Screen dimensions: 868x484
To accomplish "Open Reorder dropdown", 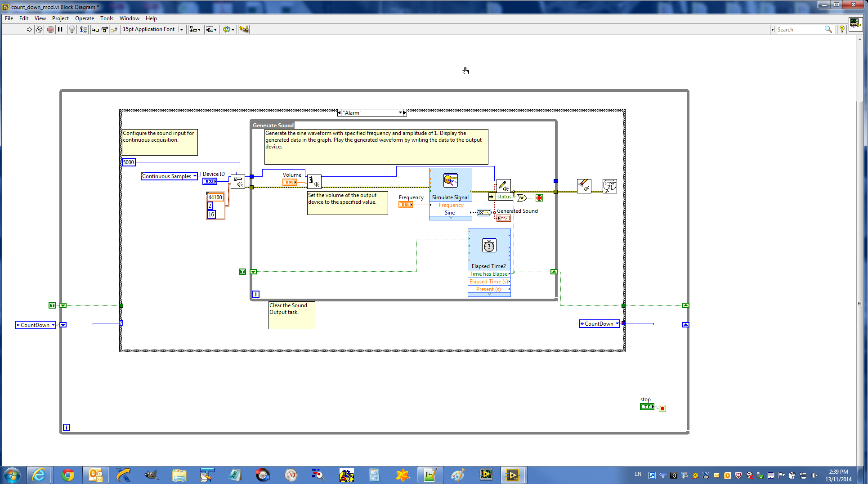I will pos(228,29).
